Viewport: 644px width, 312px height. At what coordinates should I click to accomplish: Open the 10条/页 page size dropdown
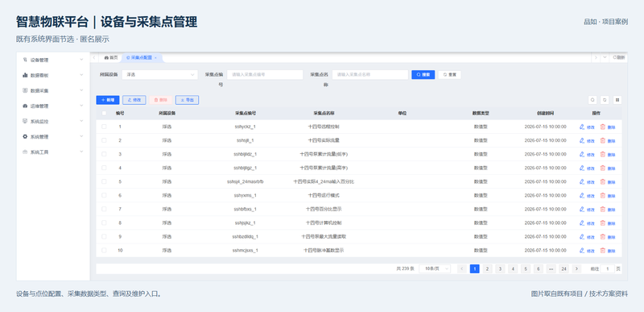click(x=435, y=268)
